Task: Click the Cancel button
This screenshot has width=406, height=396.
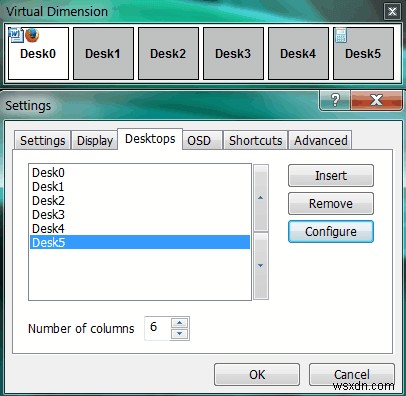Action: coord(352,374)
